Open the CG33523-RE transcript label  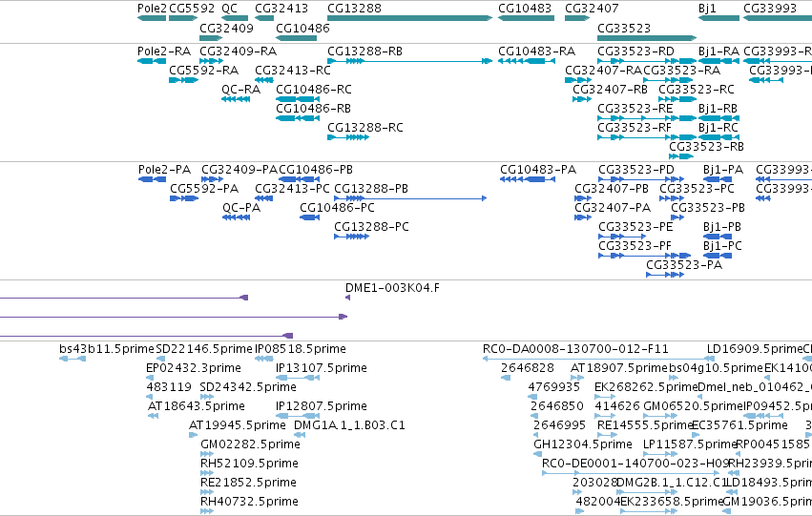(635, 109)
